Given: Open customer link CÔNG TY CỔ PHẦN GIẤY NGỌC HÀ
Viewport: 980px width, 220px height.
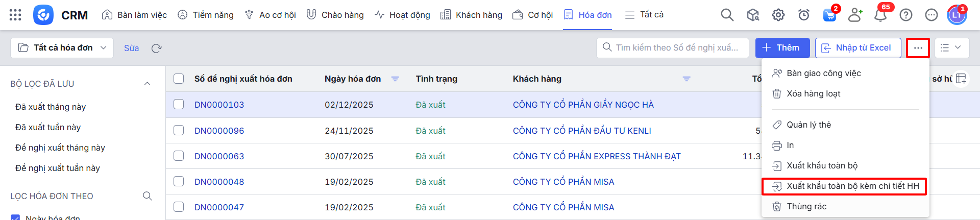Looking at the screenshot, I should point(583,105).
